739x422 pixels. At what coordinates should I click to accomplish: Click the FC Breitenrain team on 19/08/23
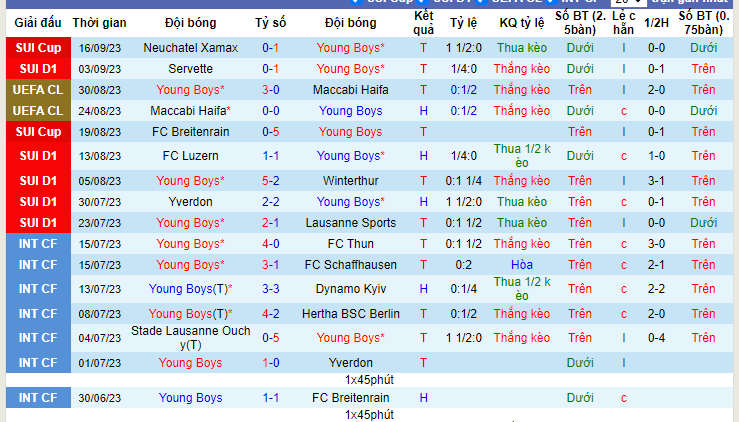(x=190, y=132)
